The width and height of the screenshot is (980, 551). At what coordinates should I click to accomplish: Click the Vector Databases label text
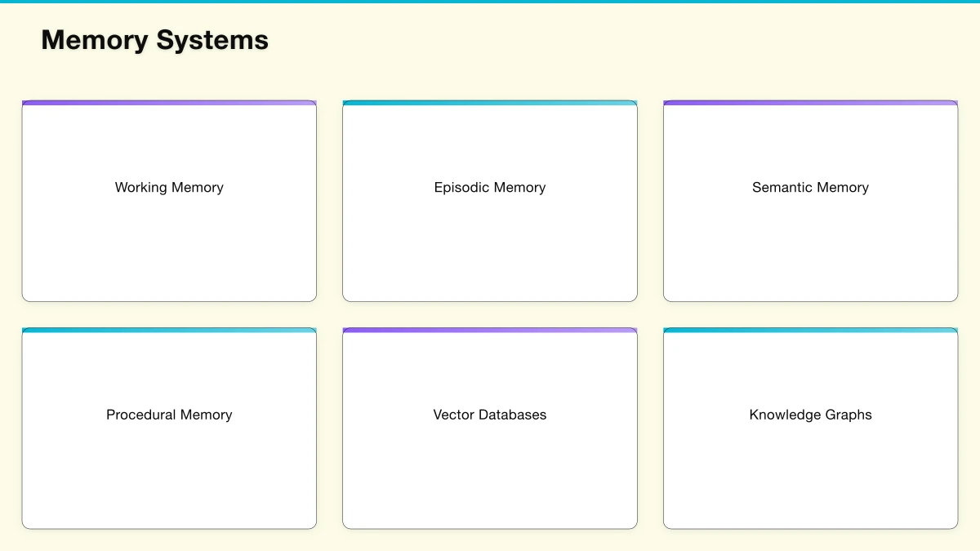[x=490, y=415]
